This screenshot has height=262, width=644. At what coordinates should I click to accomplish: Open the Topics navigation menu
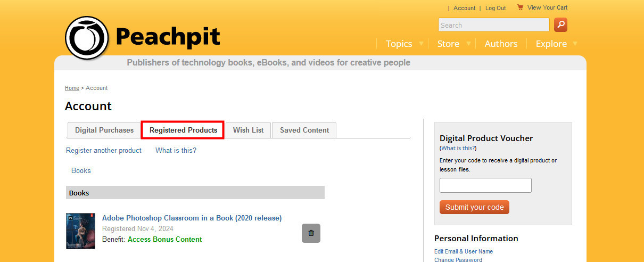(x=399, y=44)
